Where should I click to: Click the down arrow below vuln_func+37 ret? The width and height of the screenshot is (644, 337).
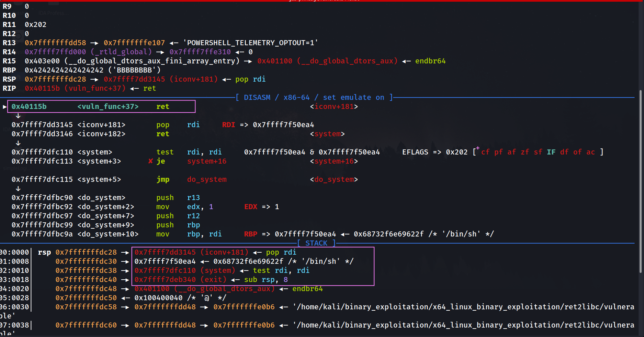(x=18, y=116)
